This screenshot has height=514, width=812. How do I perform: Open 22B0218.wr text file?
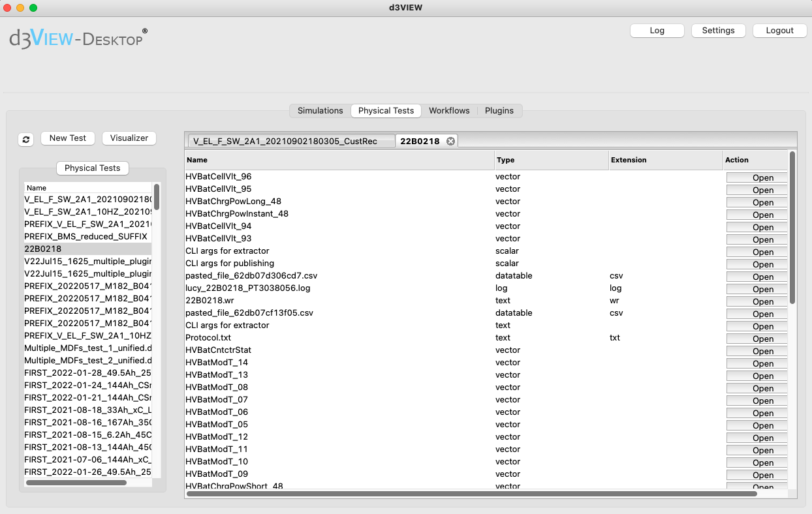[x=757, y=301]
